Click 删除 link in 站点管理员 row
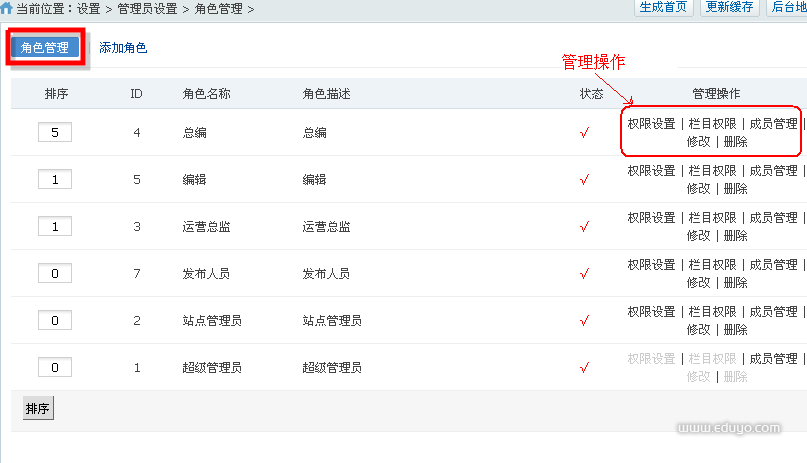 click(x=735, y=330)
